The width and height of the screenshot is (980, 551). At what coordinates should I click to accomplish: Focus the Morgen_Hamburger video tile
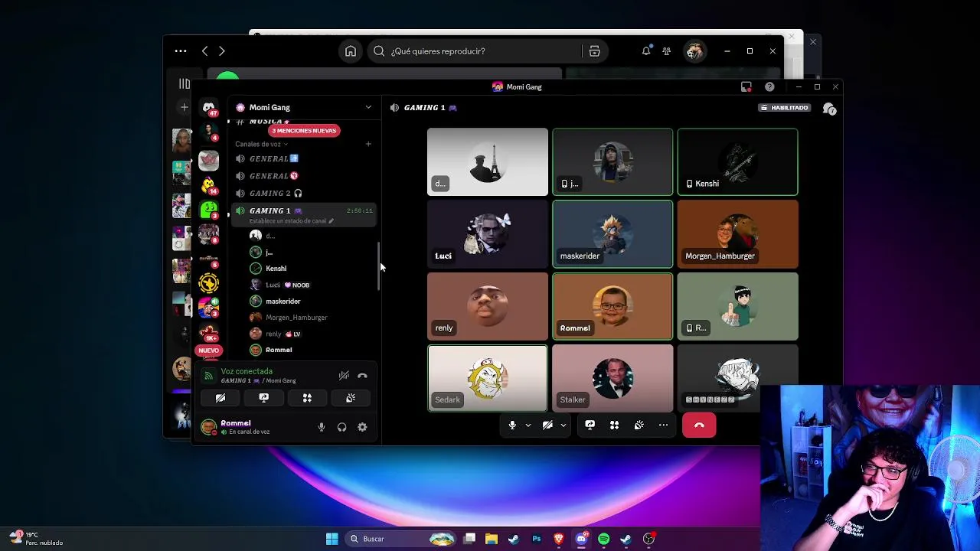(x=737, y=234)
